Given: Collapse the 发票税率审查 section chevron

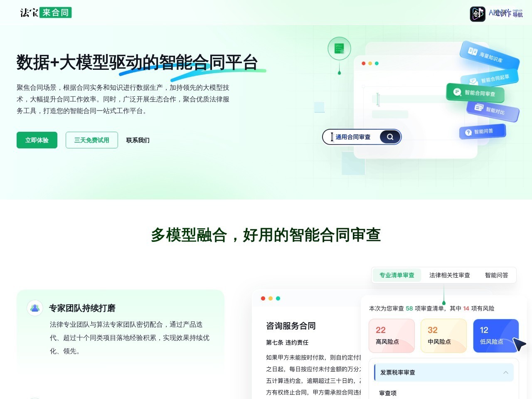Looking at the screenshot, I should coord(505,372).
